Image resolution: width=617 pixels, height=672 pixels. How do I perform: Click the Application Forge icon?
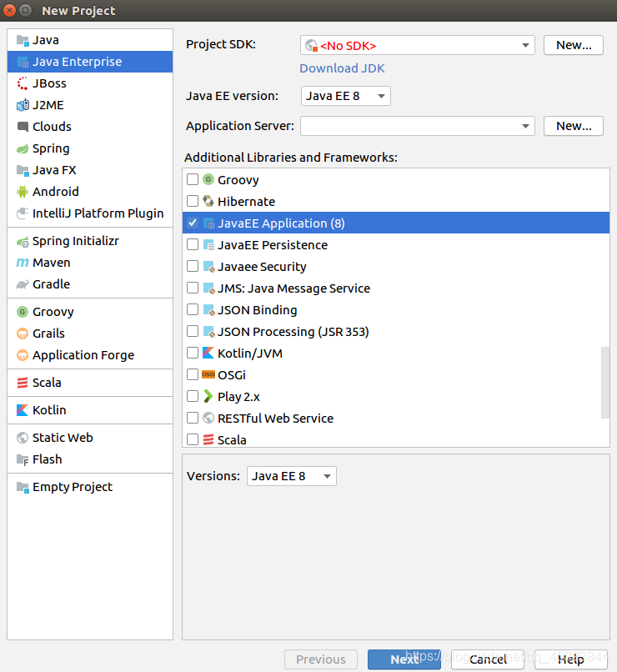coord(23,355)
